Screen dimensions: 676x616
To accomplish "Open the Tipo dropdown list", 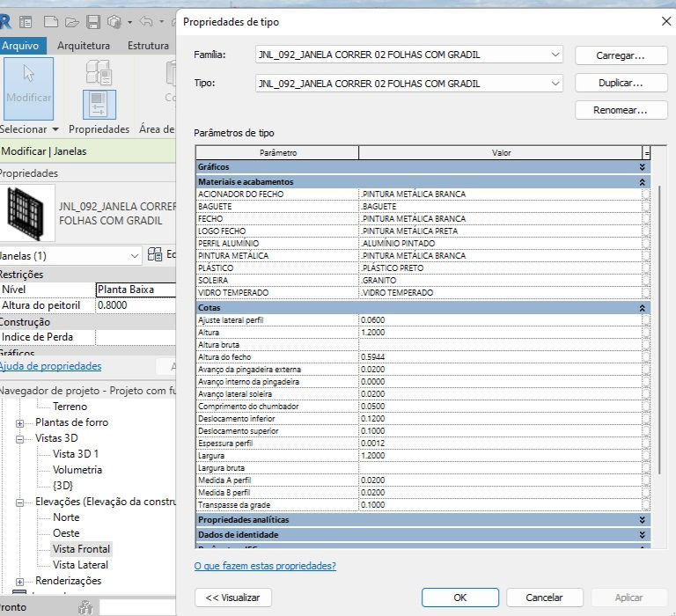I will (555, 84).
